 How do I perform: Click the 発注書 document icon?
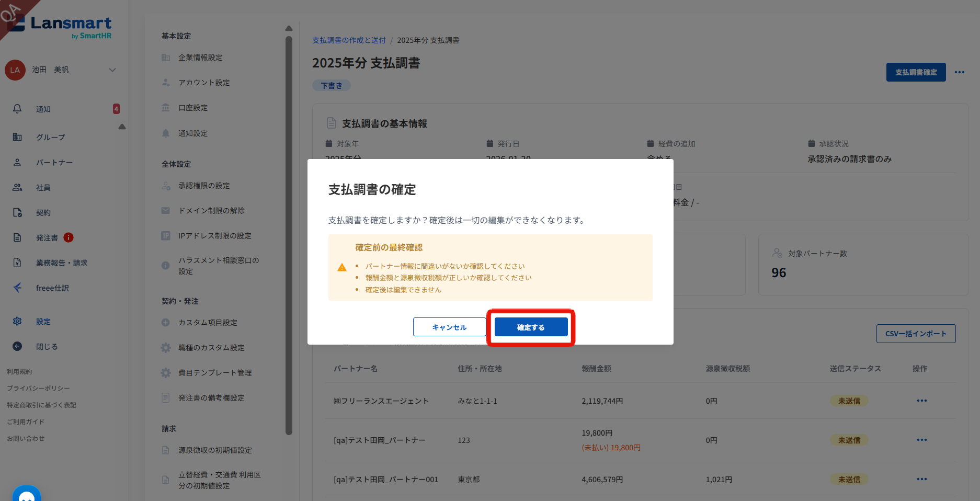point(17,237)
